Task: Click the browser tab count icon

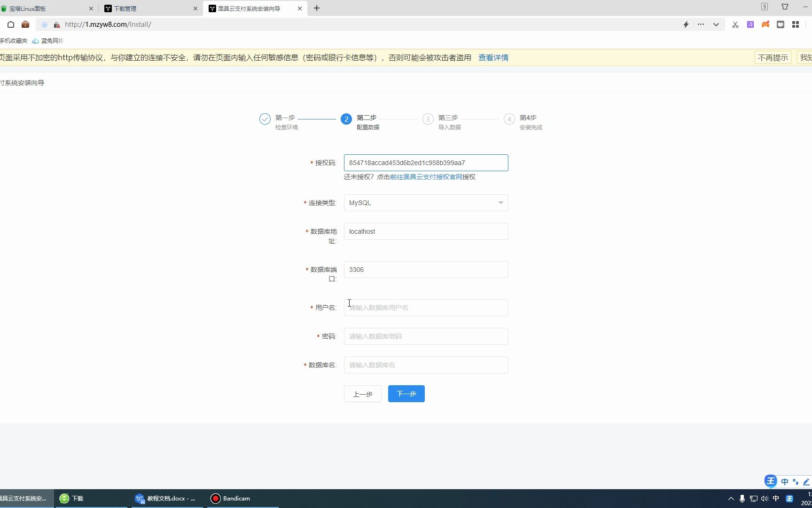Action: (x=765, y=7)
